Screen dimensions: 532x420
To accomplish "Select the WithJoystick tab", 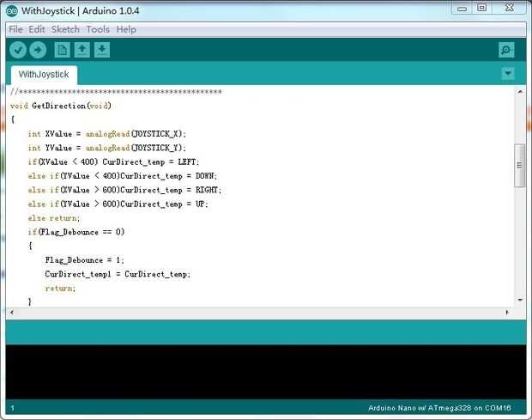I will pyautogui.click(x=44, y=75).
